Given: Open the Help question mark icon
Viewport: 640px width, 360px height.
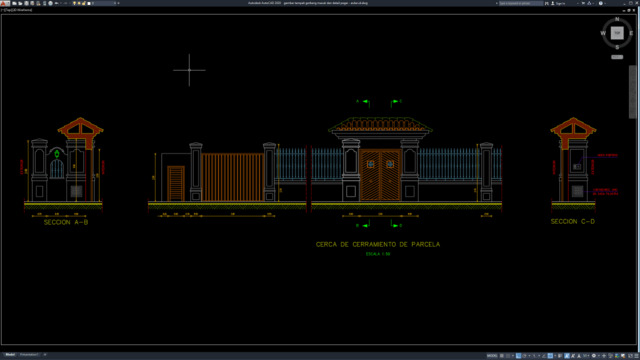Looking at the screenshot, I should 600,3.
